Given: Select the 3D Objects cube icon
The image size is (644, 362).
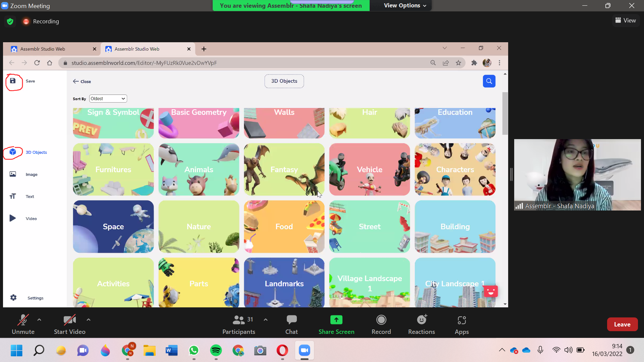Looking at the screenshot, I should click(13, 152).
